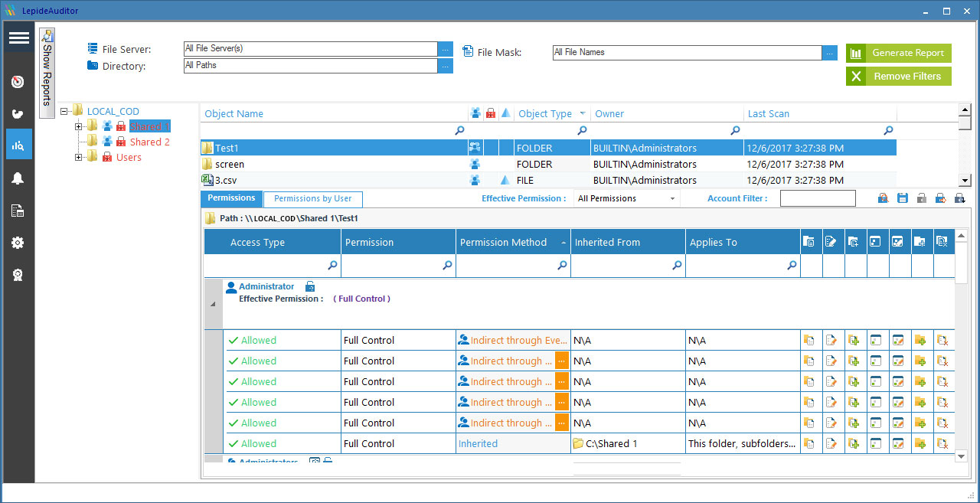Click the blue floppy disk save icon
Image resolution: width=980 pixels, height=503 pixels.
(x=903, y=198)
